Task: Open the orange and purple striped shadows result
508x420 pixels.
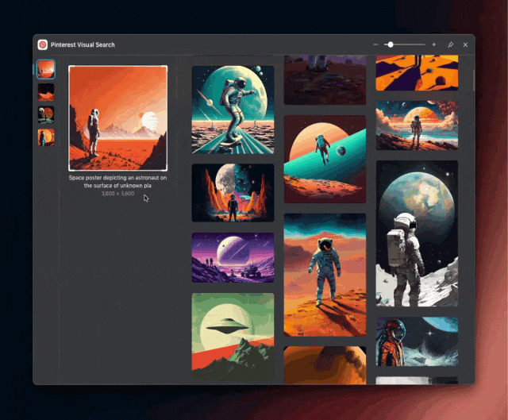Action: (417, 73)
